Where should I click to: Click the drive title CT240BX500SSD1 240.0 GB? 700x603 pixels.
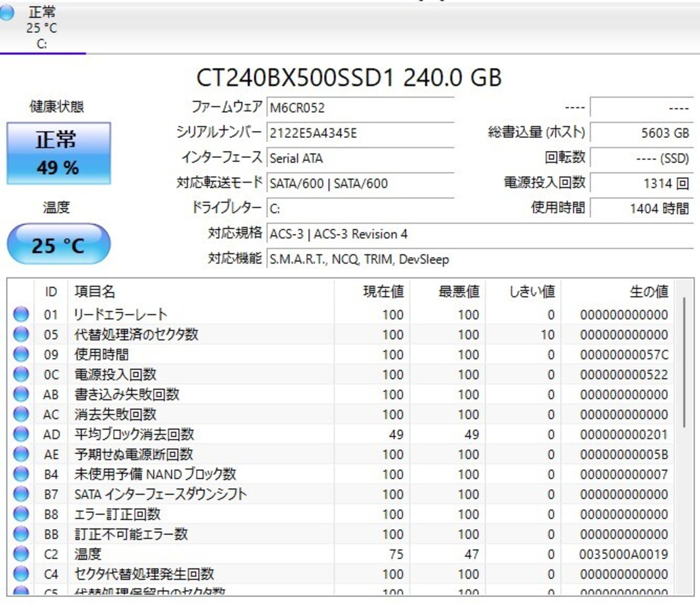[349, 78]
